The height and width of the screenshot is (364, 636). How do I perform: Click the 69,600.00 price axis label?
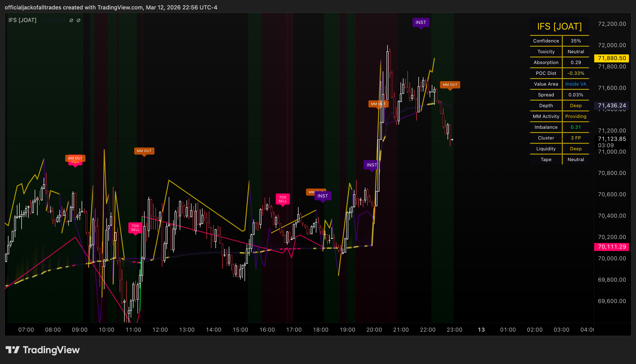pos(612,301)
